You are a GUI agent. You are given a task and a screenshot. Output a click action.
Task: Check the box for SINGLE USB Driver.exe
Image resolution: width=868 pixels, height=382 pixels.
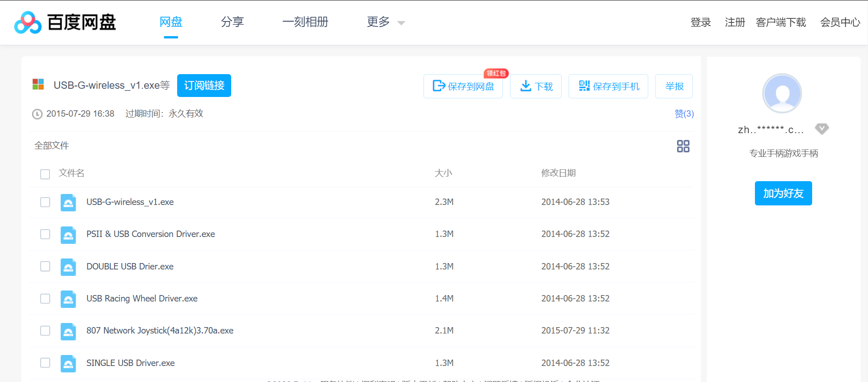45,363
